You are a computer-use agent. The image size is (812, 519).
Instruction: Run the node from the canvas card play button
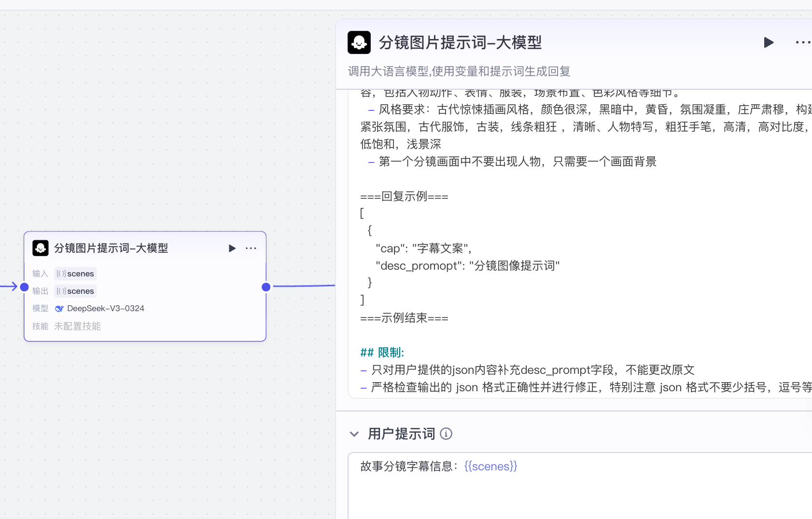click(232, 248)
